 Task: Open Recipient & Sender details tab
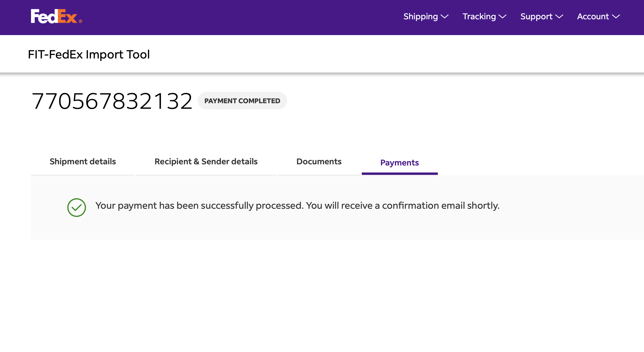(206, 162)
